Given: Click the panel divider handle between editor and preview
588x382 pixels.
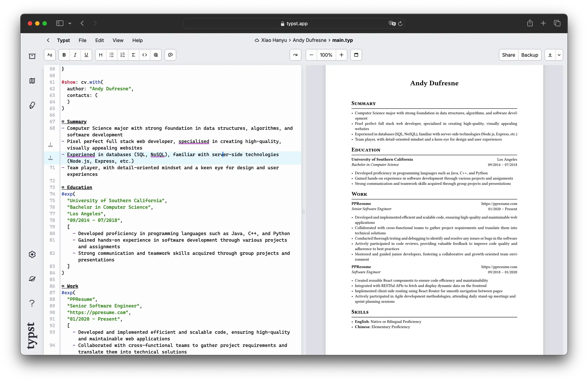Looking at the screenshot, I should 303,211.
